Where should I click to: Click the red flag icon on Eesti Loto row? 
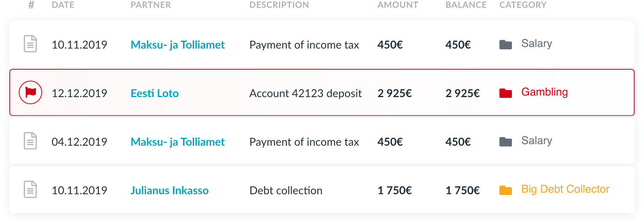pos(30,92)
